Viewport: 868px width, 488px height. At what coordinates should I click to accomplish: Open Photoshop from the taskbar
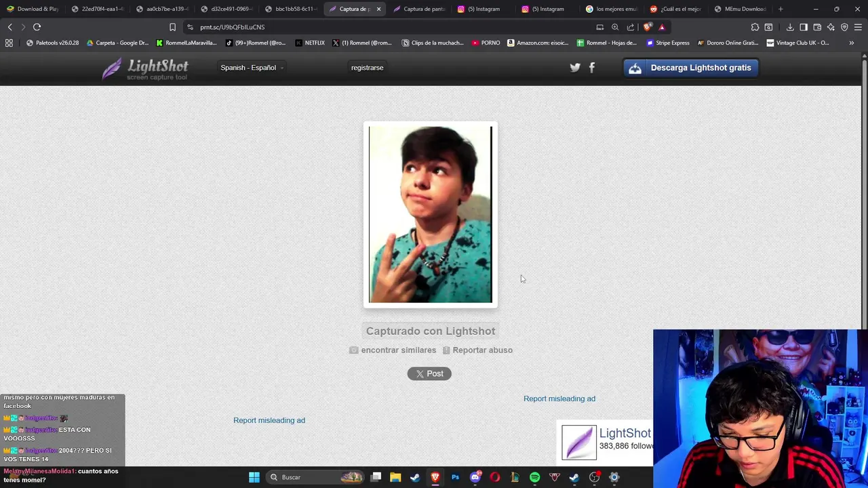pyautogui.click(x=455, y=477)
